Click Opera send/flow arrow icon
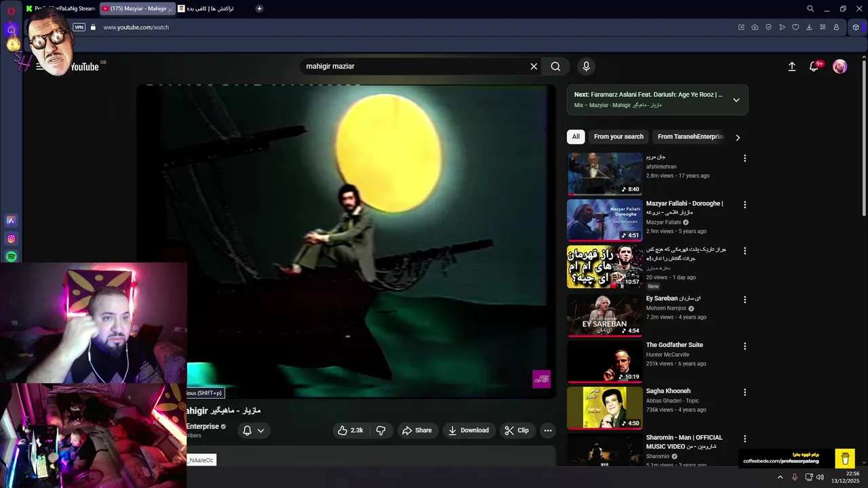The image size is (868, 488). [782, 27]
